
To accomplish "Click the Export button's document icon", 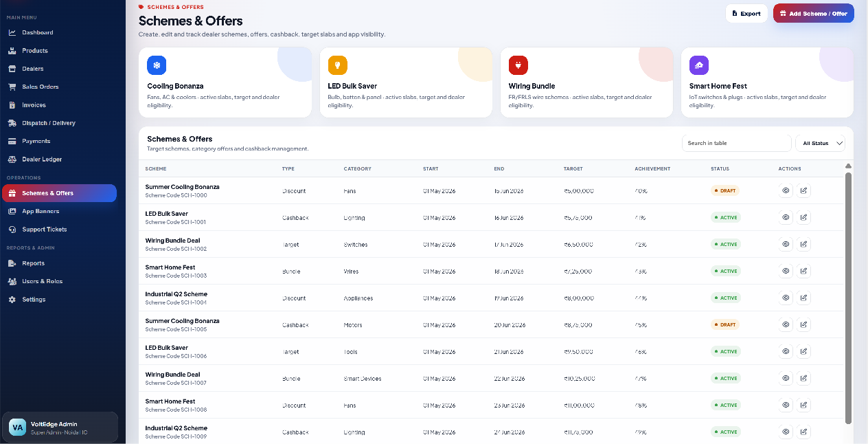I will (x=735, y=13).
